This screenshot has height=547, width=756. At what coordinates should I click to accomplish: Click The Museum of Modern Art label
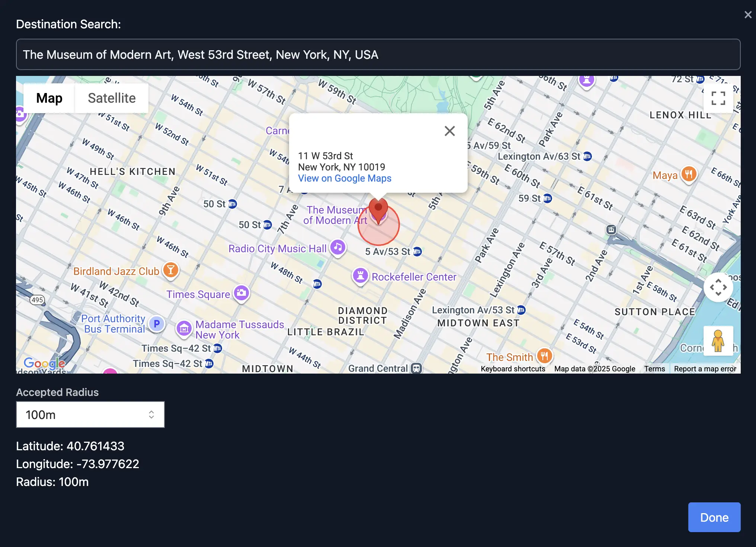(336, 215)
